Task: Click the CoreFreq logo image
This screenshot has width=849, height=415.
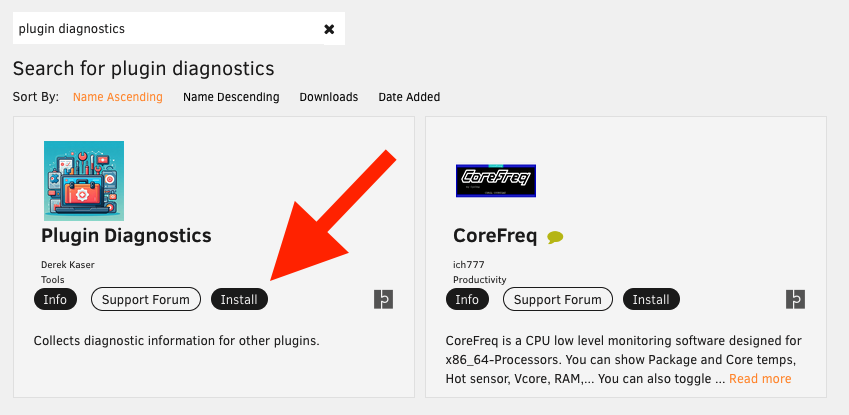Action: click(497, 181)
